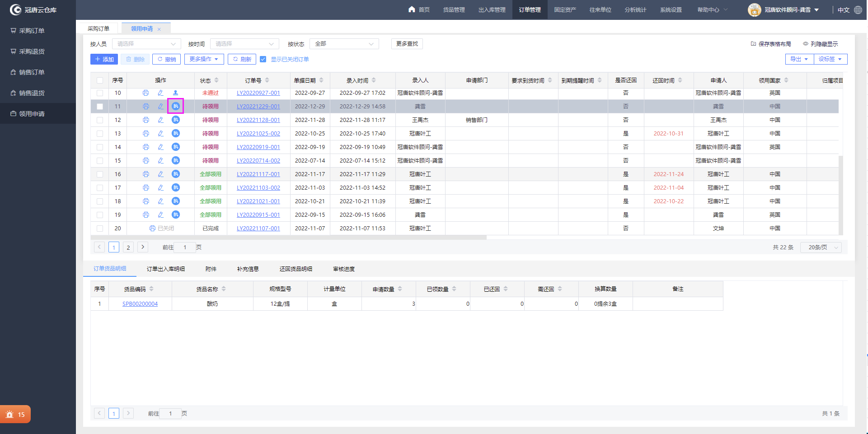Click the orange alarm notification badge
The height and width of the screenshot is (434, 868).
pyautogui.click(x=15, y=414)
